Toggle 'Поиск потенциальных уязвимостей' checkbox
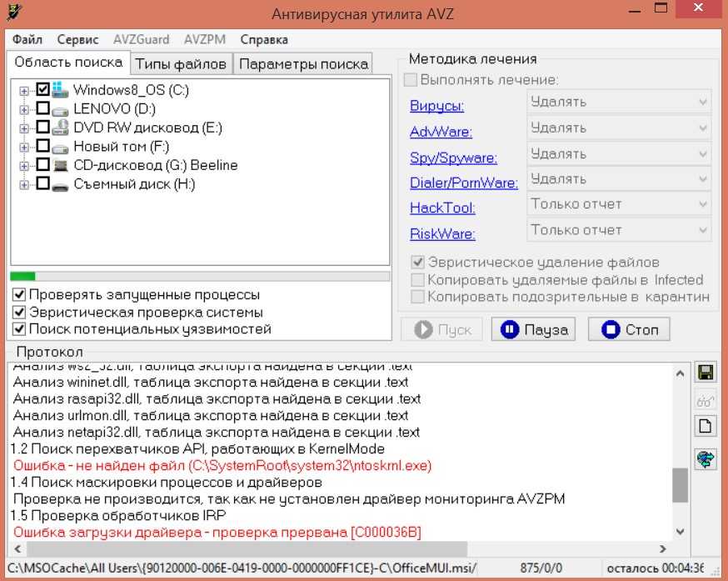Viewport: 728px width, 581px height. pos(19,329)
